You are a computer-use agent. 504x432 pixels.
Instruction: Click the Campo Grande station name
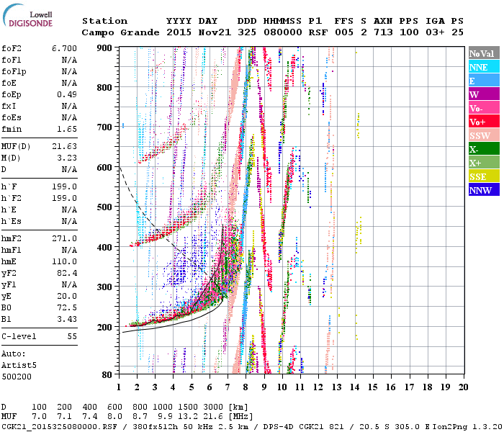pos(120,32)
